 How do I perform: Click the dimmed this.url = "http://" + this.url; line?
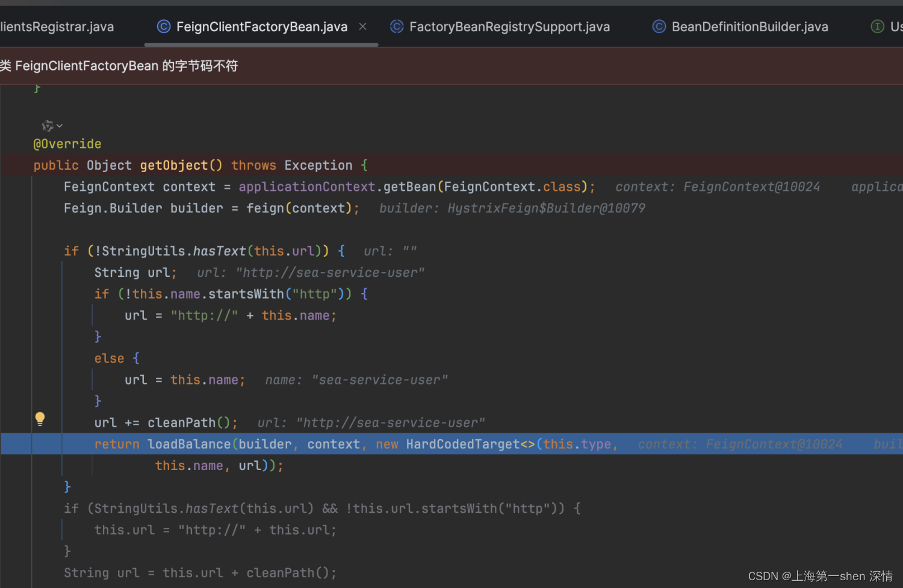(215, 530)
